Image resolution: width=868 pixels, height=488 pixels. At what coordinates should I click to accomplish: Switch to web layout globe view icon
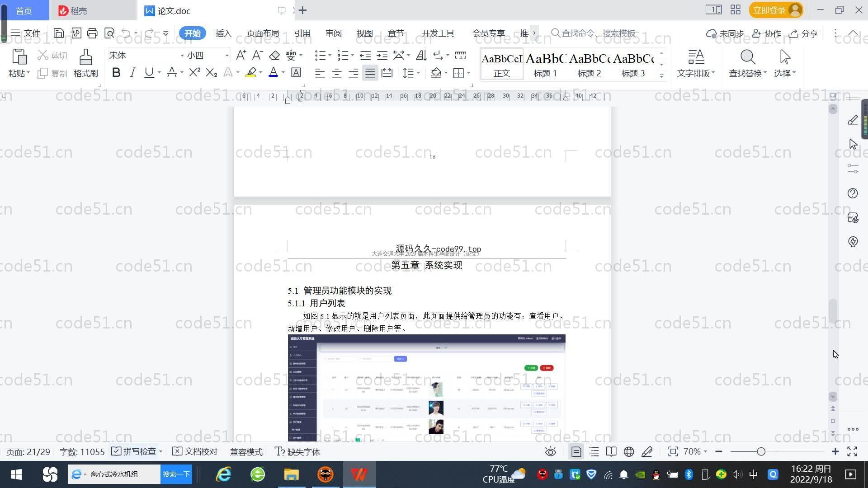[629, 452]
